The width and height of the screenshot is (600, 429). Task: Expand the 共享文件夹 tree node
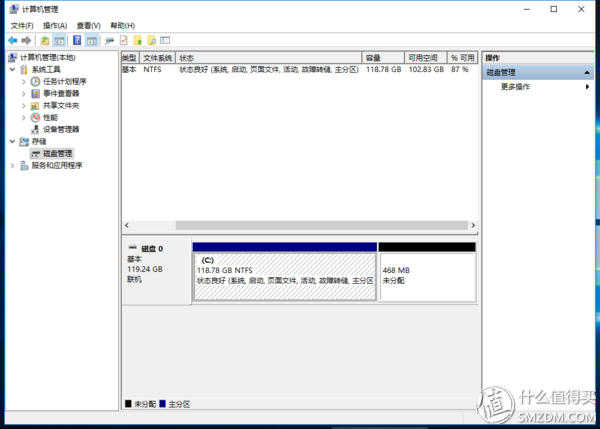coord(23,106)
